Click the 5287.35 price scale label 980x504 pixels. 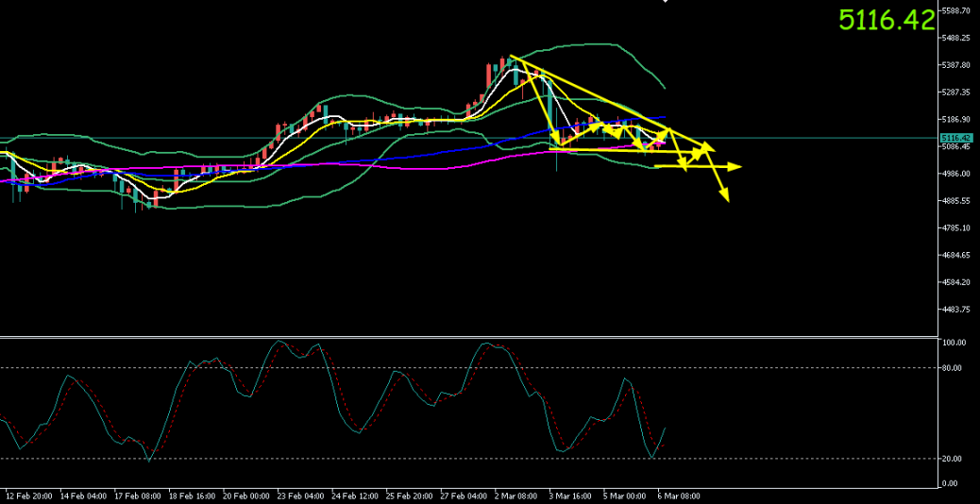pos(956,92)
